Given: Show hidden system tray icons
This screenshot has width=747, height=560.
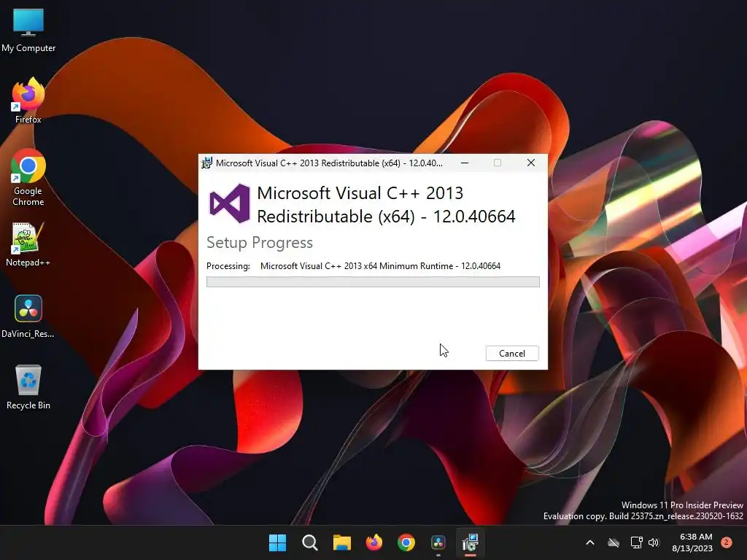Looking at the screenshot, I should [x=589, y=542].
